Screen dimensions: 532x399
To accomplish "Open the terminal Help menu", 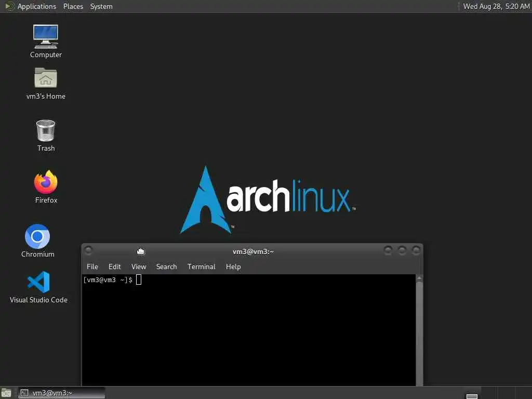I will click(x=233, y=267).
